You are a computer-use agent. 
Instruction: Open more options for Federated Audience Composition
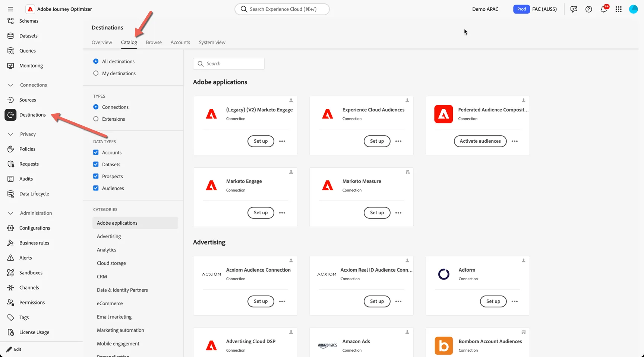[515, 141]
